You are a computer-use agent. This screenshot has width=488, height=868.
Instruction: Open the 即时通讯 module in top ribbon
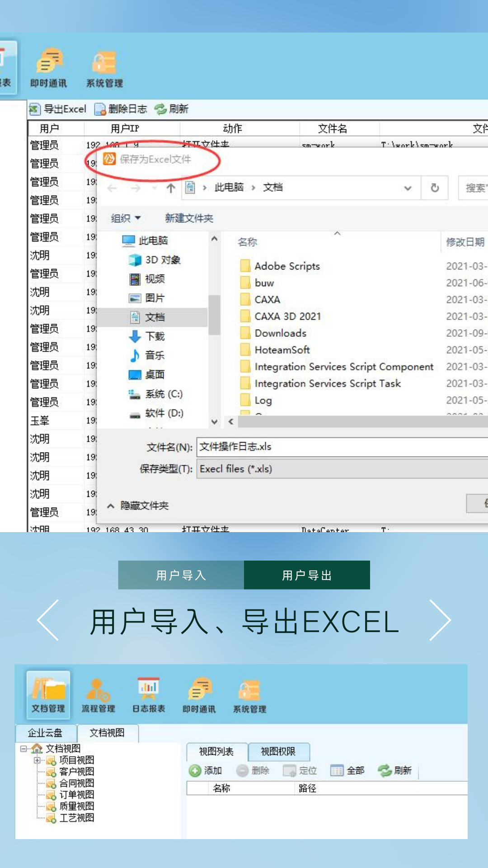48,68
